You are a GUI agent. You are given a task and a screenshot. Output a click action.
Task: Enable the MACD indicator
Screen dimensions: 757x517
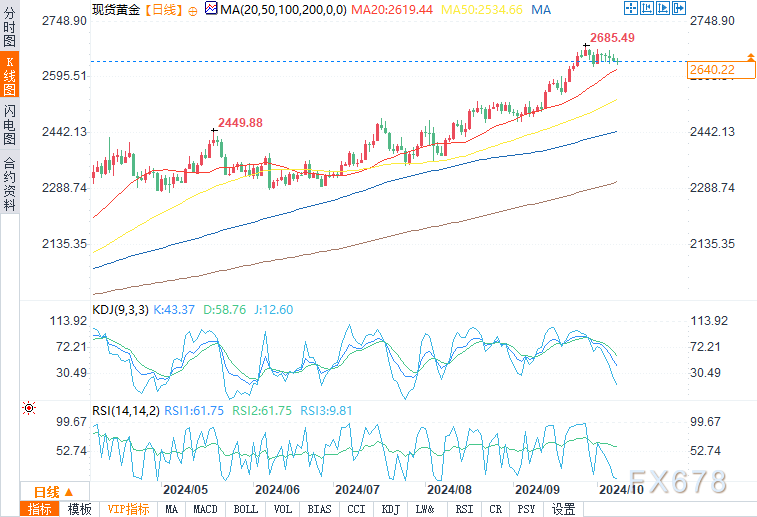tap(205, 509)
